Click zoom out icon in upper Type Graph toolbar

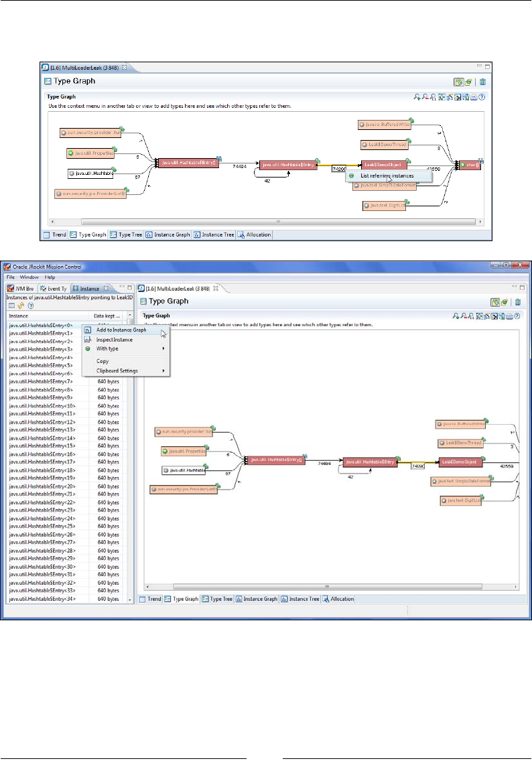pyautogui.click(x=425, y=97)
